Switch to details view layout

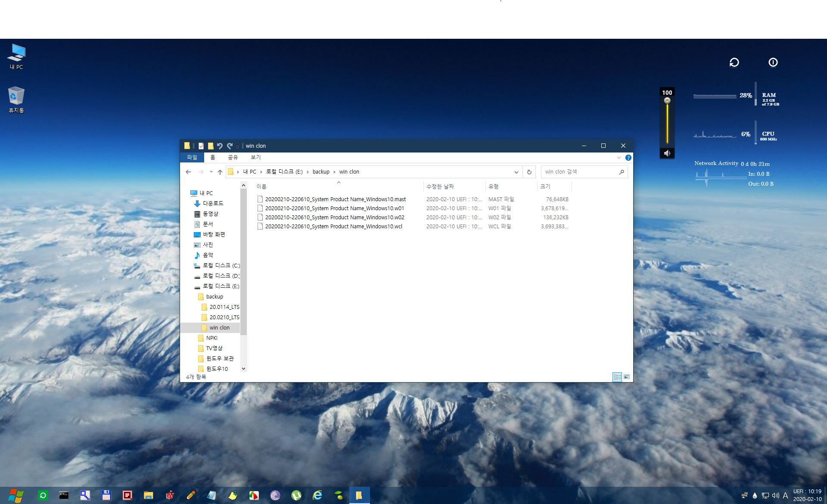pyautogui.click(x=617, y=377)
